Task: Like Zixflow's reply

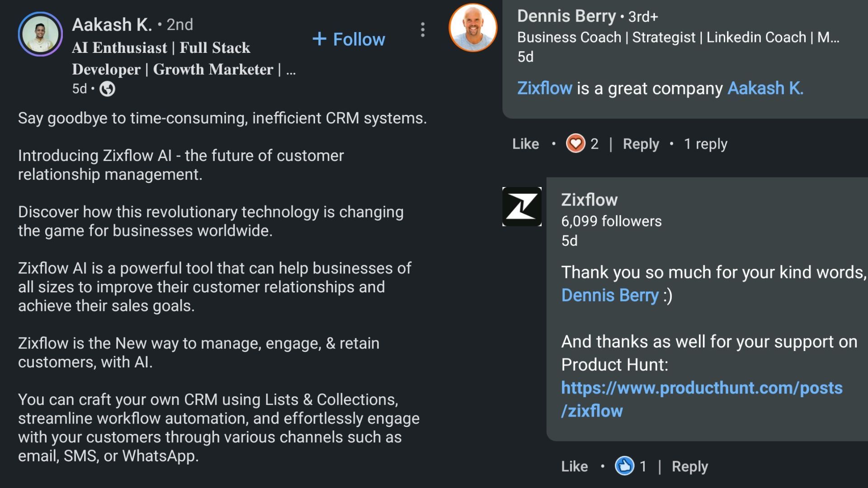Action: [575, 466]
